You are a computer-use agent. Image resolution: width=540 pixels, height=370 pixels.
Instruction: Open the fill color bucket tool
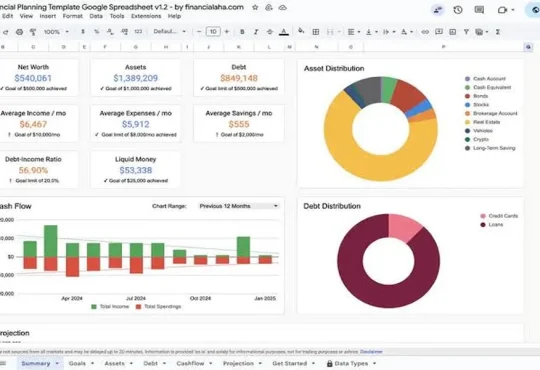point(301,31)
